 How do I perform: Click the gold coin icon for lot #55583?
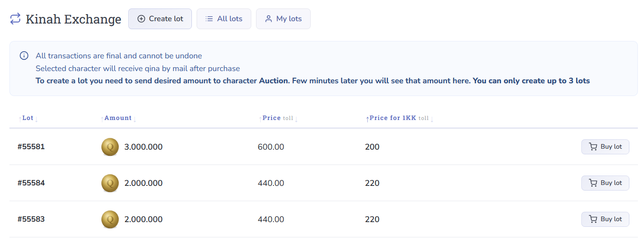point(110,219)
